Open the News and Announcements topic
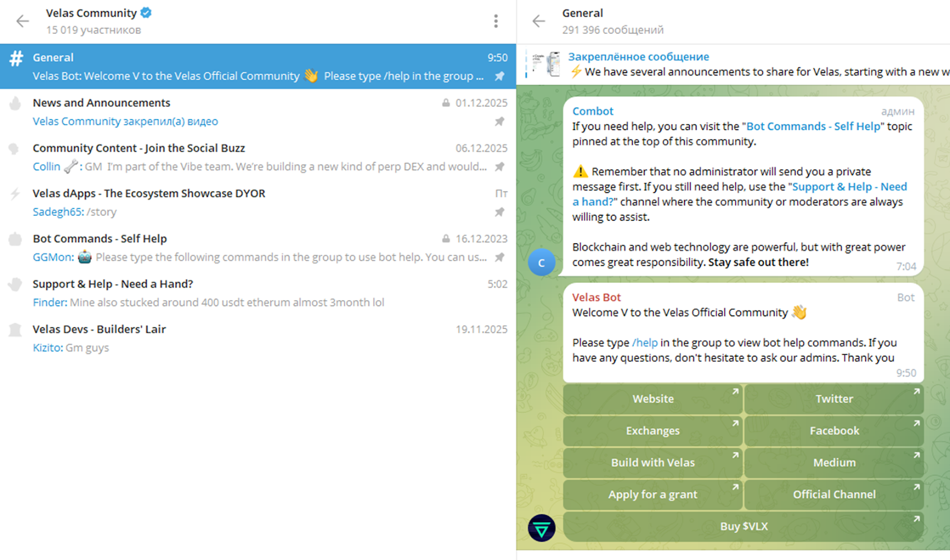Image resolution: width=950 pixels, height=560 pixels. coord(258,112)
